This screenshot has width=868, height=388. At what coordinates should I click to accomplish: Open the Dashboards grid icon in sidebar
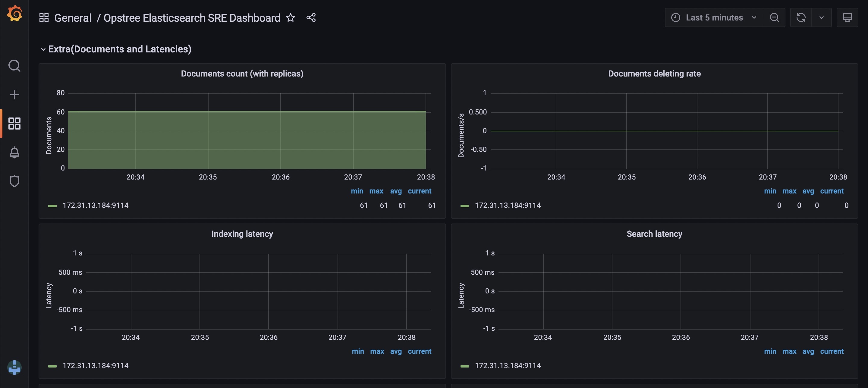pos(14,124)
